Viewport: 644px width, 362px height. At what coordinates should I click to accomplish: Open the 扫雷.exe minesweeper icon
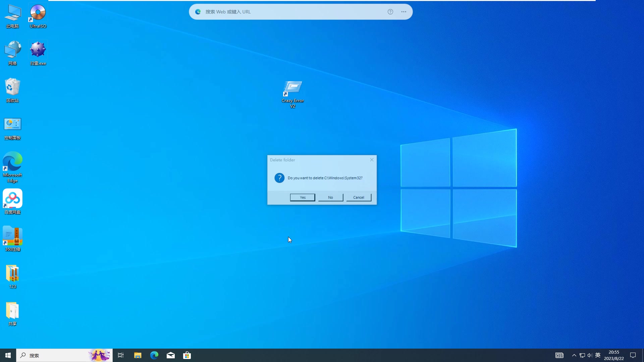click(38, 50)
